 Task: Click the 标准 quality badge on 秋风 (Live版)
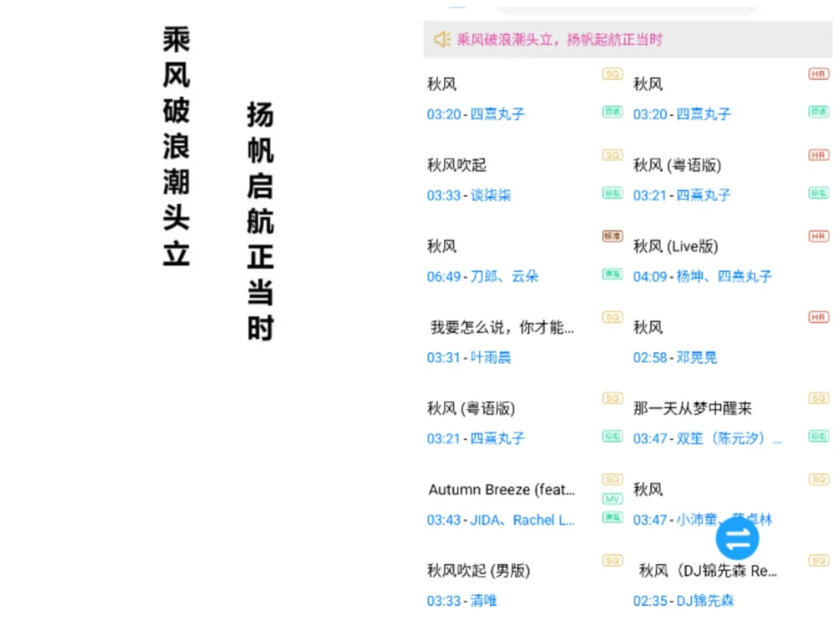tap(612, 237)
